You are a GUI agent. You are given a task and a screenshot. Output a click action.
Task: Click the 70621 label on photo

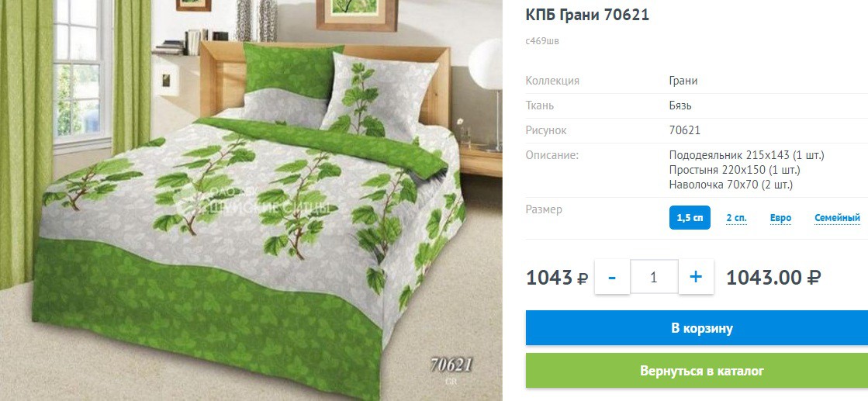(451, 365)
